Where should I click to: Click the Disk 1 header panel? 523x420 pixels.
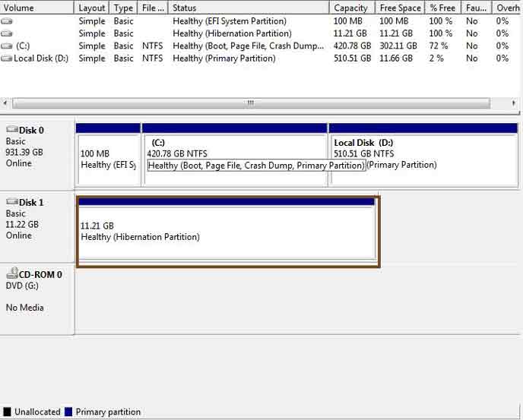(37, 226)
